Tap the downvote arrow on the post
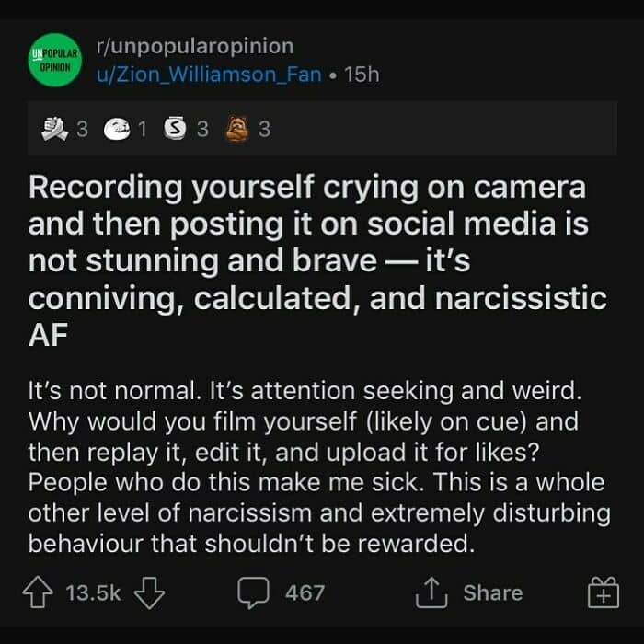This screenshot has width=644, height=644. (149, 593)
